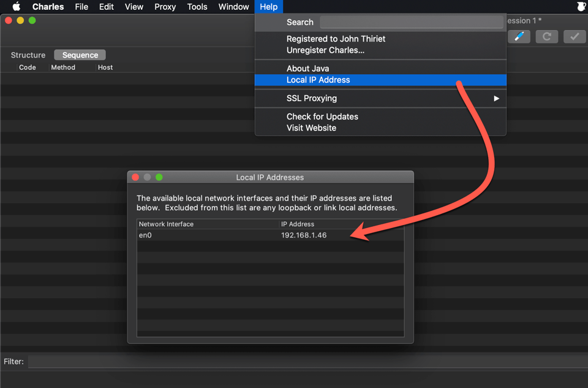Click the checkmark validate toolbar icon
The width and height of the screenshot is (588, 388).
pyautogui.click(x=575, y=36)
